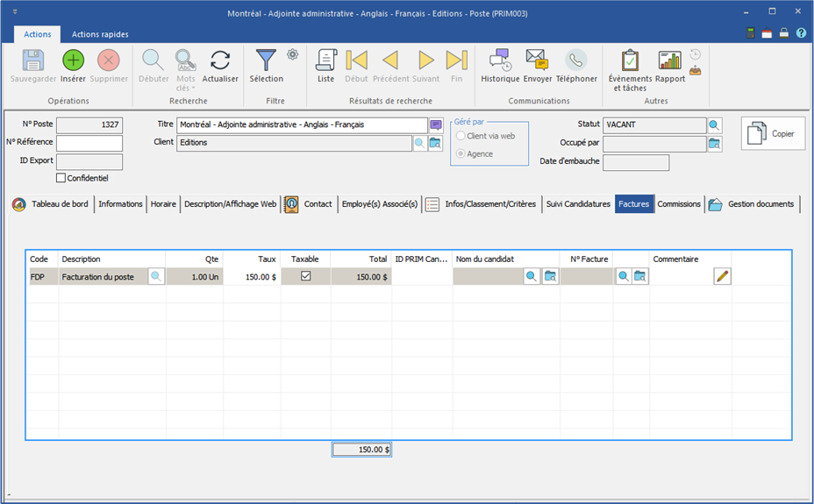Click the green Insérer icon
This screenshot has width=814, height=504.
pos(73,60)
